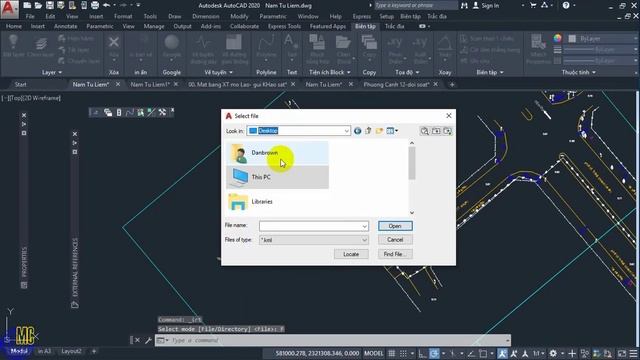This screenshot has height=360, width=640.
Task: Toggle snap mode icon in status bar
Action: (403, 353)
